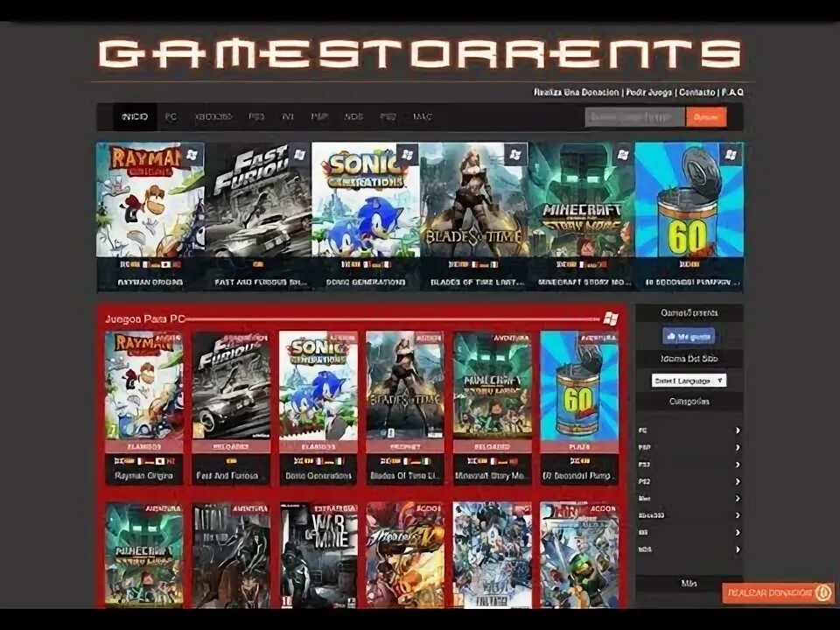This screenshot has width=840, height=630.
Task: Open This War of Mine cover in second row
Action: click(x=318, y=555)
